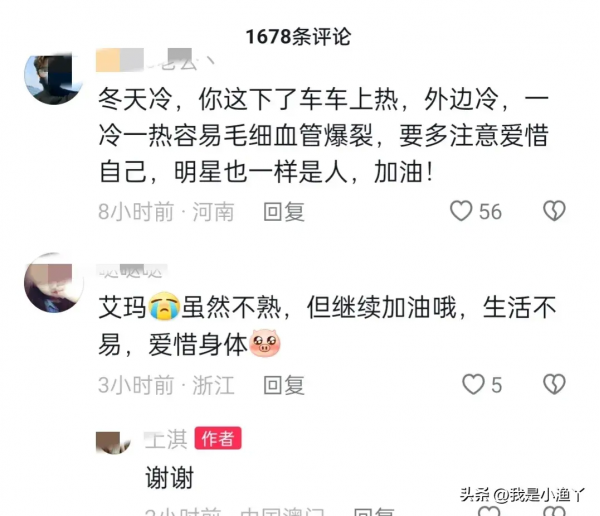Select the 艾玛 comment text

(327, 326)
